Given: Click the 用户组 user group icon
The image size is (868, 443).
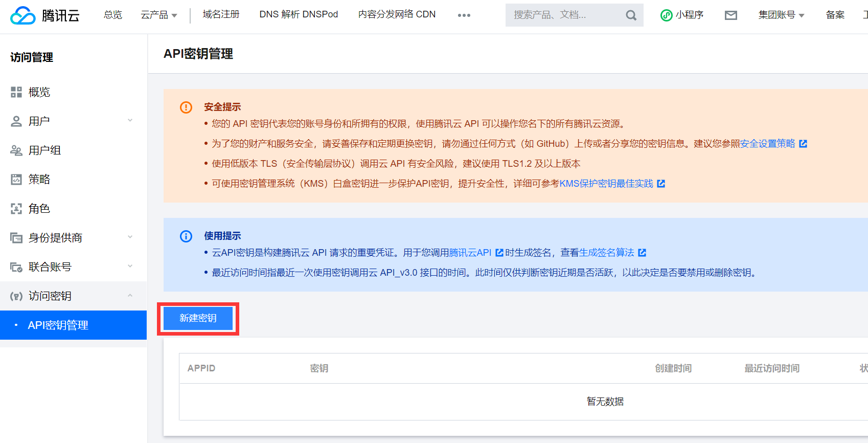Looking at the screenshot, I should tap(16, 150).
